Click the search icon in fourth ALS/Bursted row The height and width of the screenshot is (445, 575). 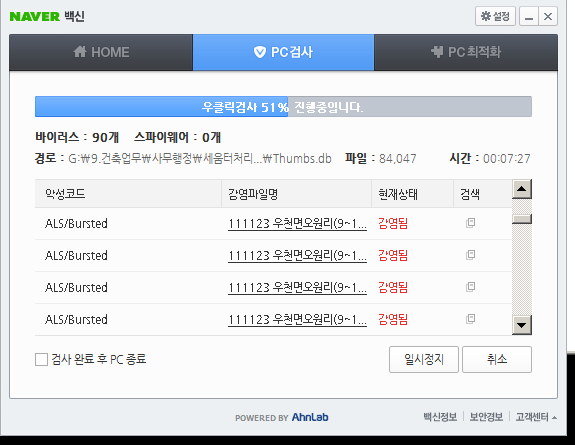pos(470,319)
